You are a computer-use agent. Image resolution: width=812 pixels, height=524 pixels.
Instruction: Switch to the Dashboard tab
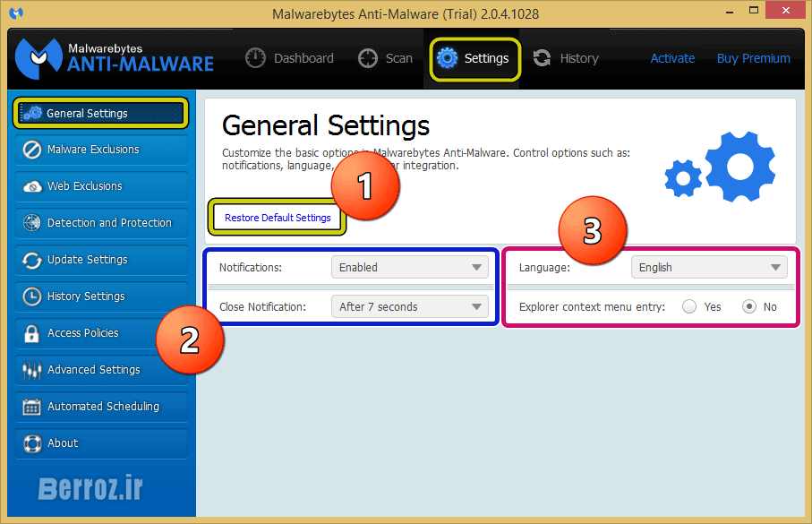click(x=289, y=58)
